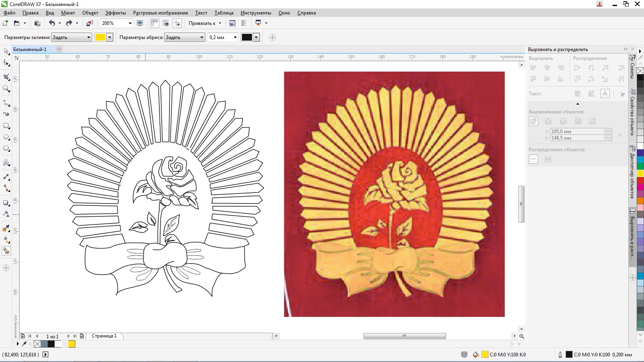This screenshot has width=644, height=362.
Task: Add a new document tab with plus
Action: (x=59, y=49)
